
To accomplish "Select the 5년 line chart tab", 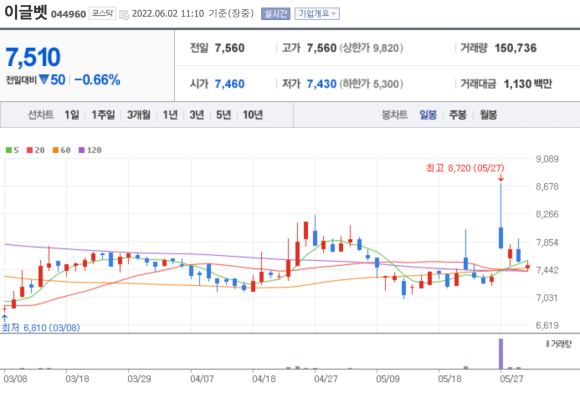I will pyautogui.click(x=223, y=115).
